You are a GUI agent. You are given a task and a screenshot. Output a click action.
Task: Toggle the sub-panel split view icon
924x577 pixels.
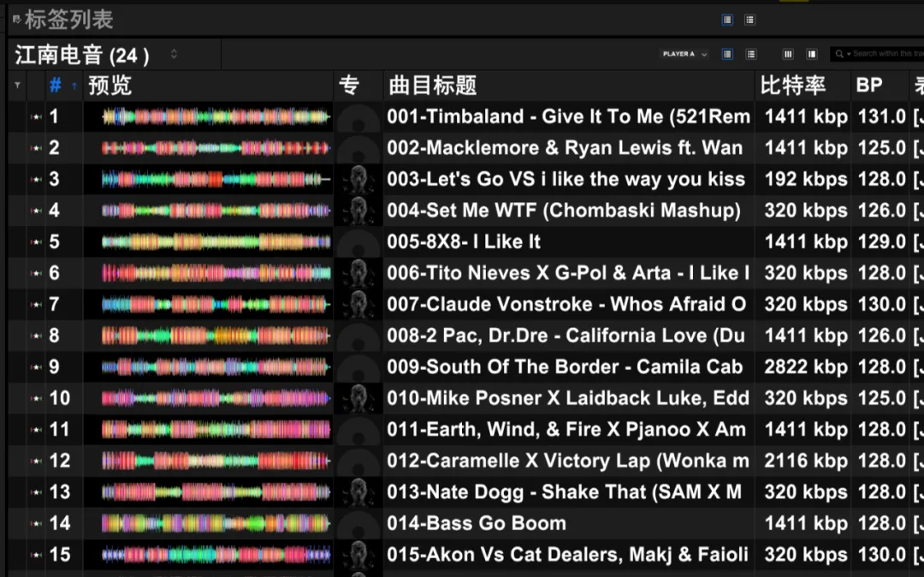click(811, 54)
